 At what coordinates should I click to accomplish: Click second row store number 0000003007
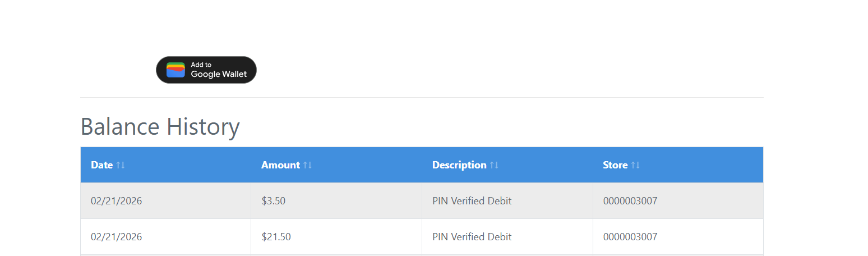point(630,237)
